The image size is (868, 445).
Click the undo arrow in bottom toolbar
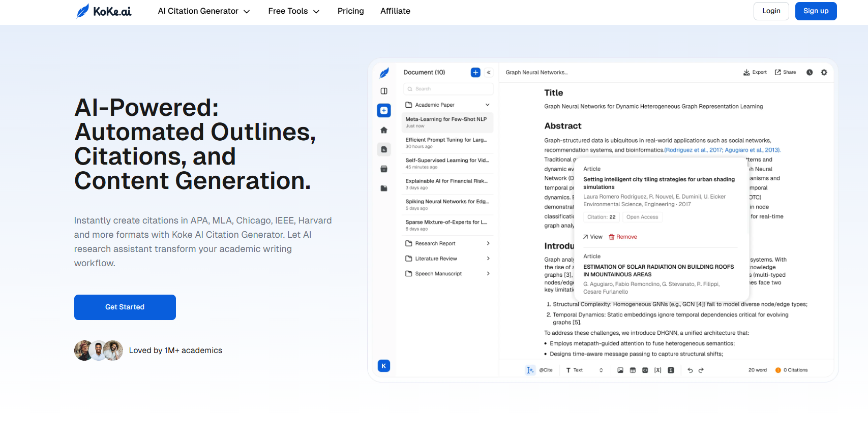pyautogui.click(x=690, y=370)
